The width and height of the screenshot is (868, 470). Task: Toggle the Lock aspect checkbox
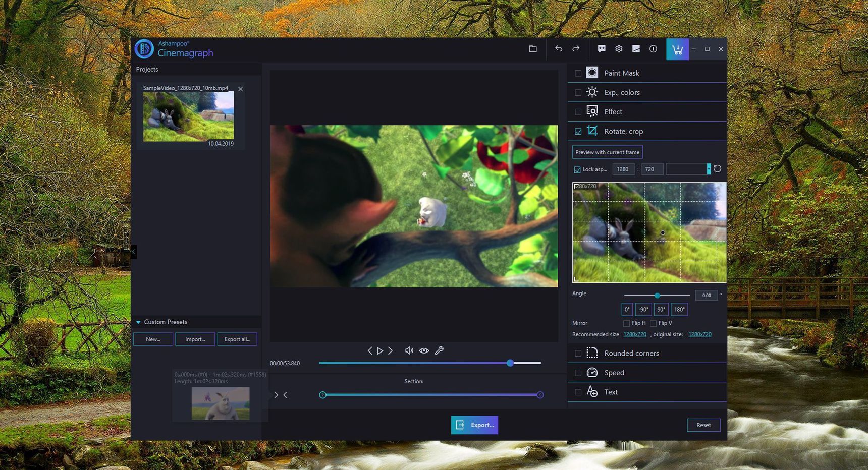[x=577, y=170]
